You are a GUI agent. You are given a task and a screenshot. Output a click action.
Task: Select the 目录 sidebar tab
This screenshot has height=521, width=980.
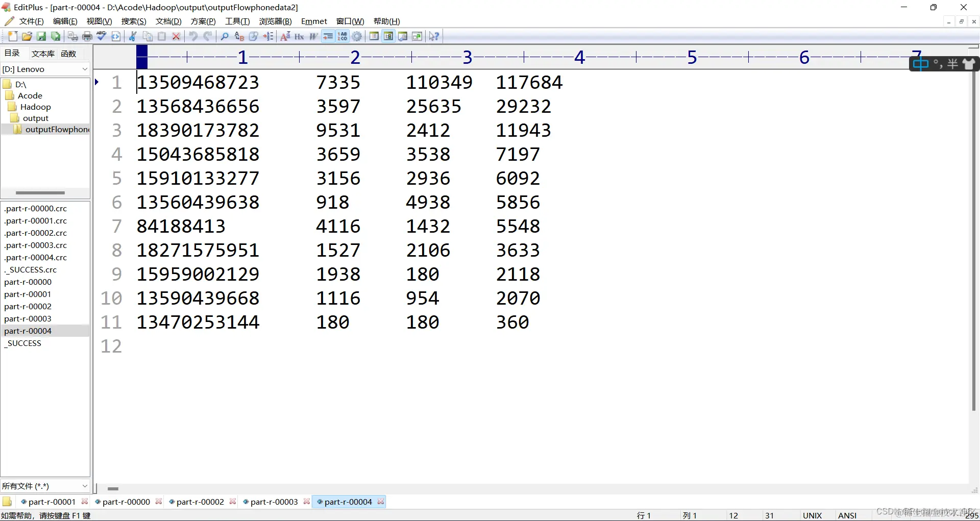12,53
